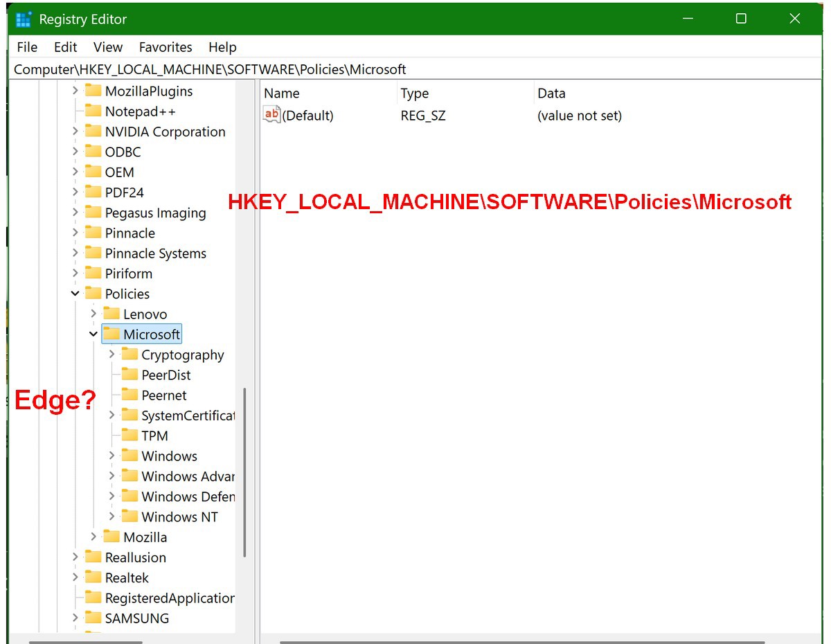831x644 pixels.
Task: Expand the SystemCertificates key
Action: (x=111, y=415)
